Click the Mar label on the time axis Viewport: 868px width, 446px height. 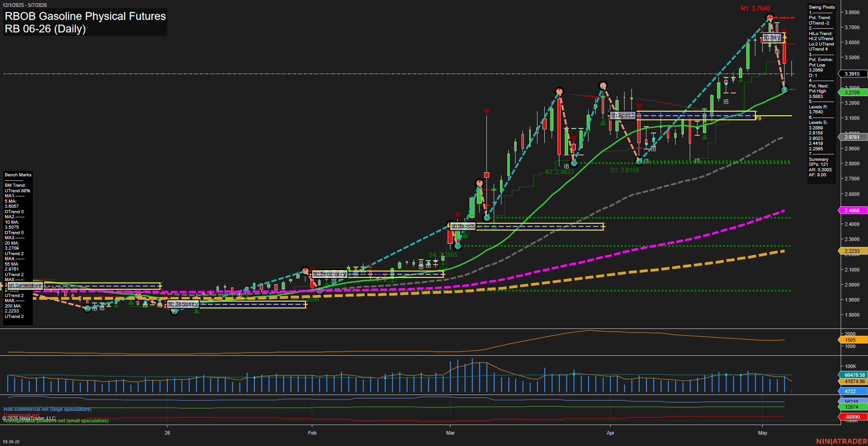(450, 433)
